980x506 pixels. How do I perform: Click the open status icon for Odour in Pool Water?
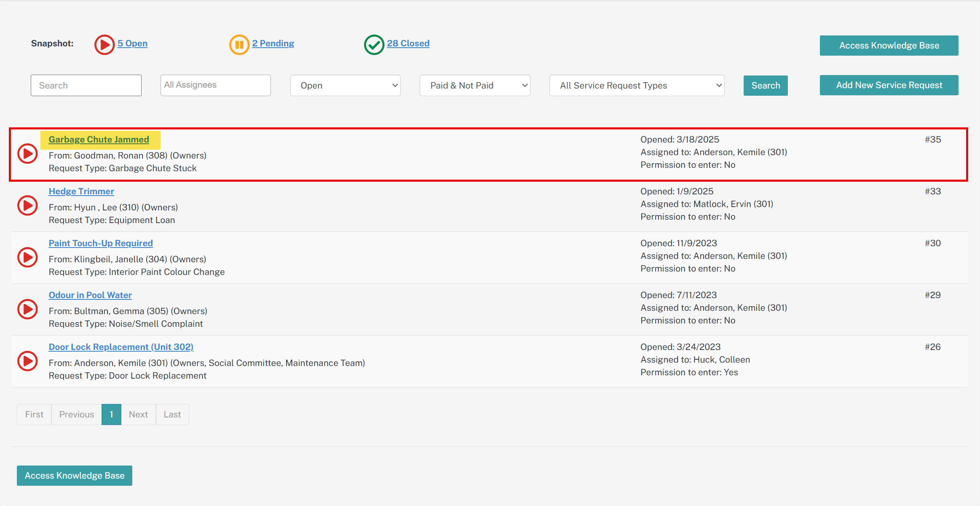pos(28,310)
